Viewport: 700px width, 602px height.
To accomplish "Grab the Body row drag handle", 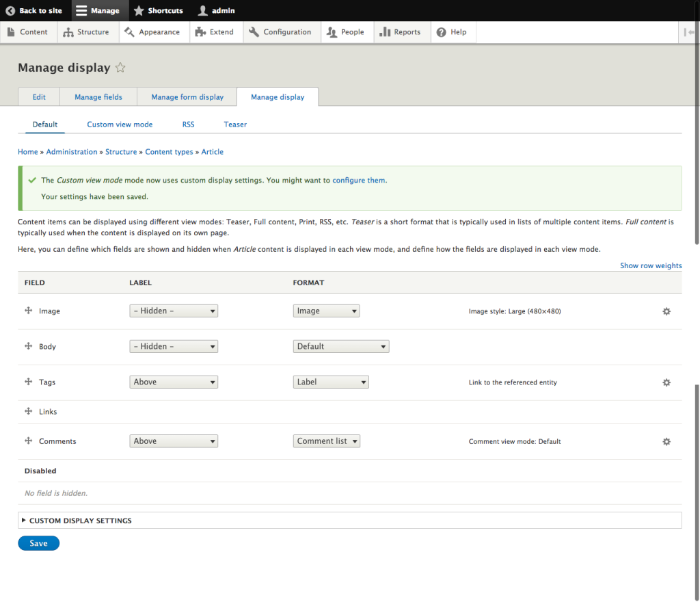I will click(28, 346).
